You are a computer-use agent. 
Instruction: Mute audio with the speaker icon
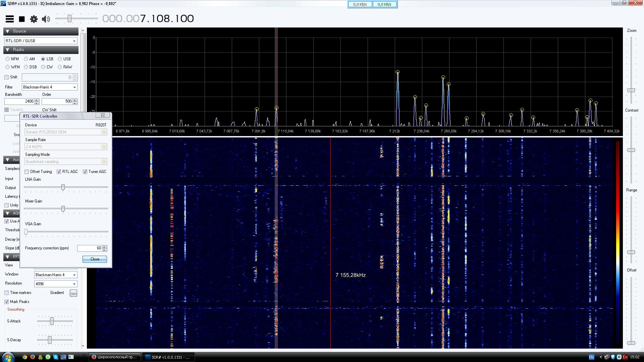point(46,19)
